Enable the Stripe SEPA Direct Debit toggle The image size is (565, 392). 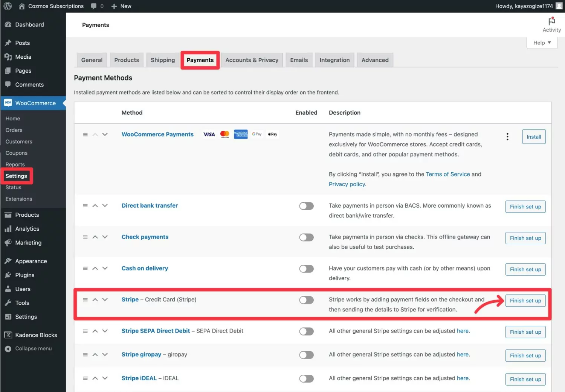[x=306, y=331]
